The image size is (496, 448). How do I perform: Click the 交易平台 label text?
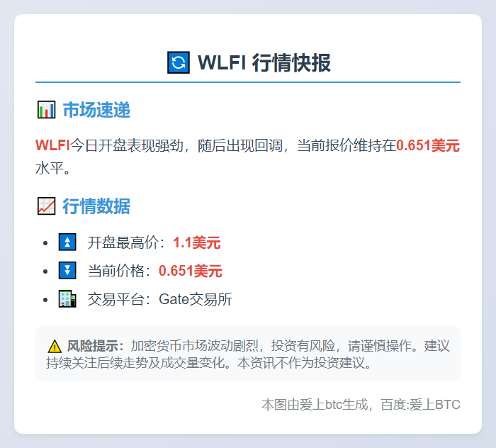tap(118, 300)
